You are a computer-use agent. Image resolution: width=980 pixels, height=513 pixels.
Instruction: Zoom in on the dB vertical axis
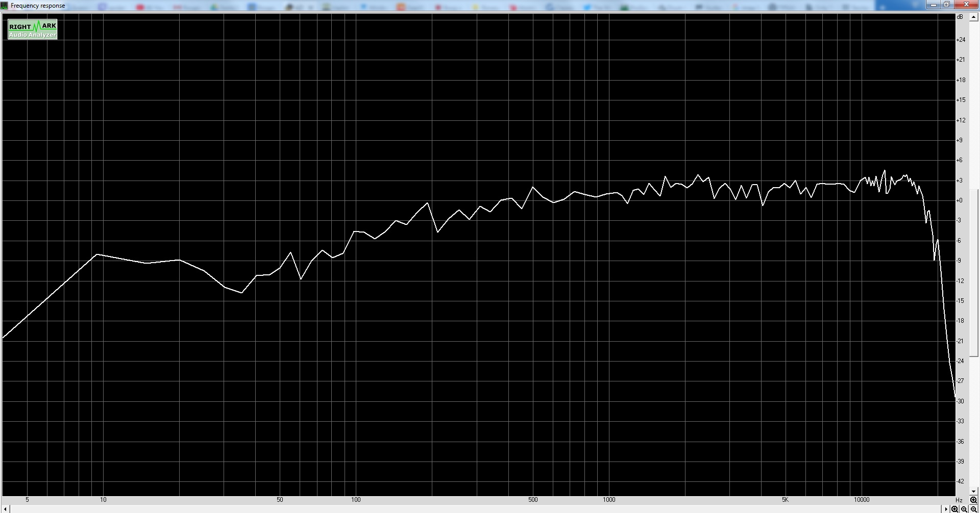[973, 500]
